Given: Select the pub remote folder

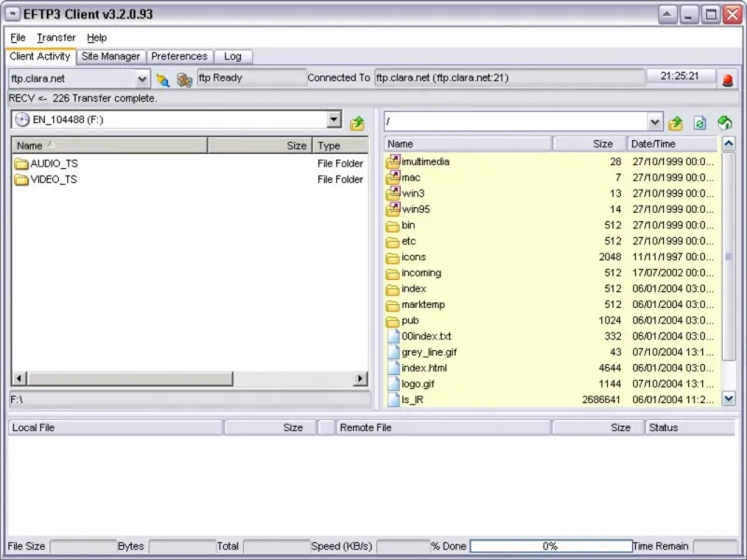Looking at the screenshot, I should click(410, 320).
